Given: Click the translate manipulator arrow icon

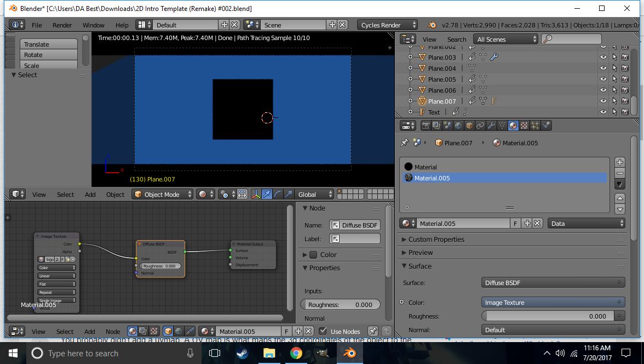Looking at the screenshot, I should [x=267, y=194].
